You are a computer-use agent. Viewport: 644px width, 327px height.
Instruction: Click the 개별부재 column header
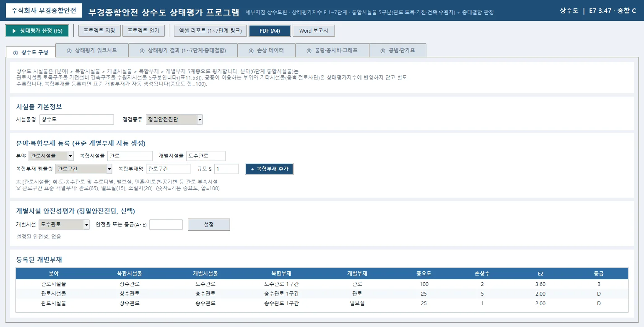(x=357, y=274)
